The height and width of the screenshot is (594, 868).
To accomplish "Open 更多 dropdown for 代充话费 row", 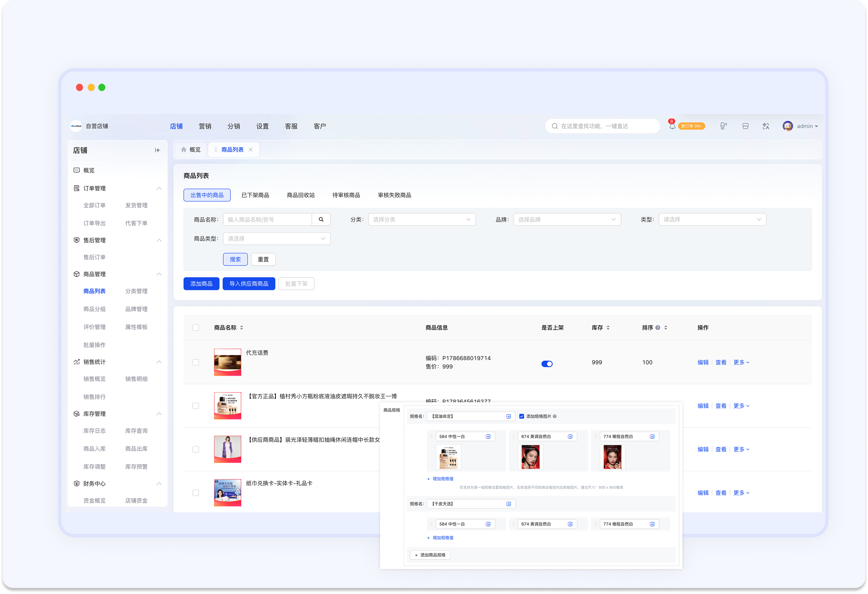I will (x=741, y=362).
